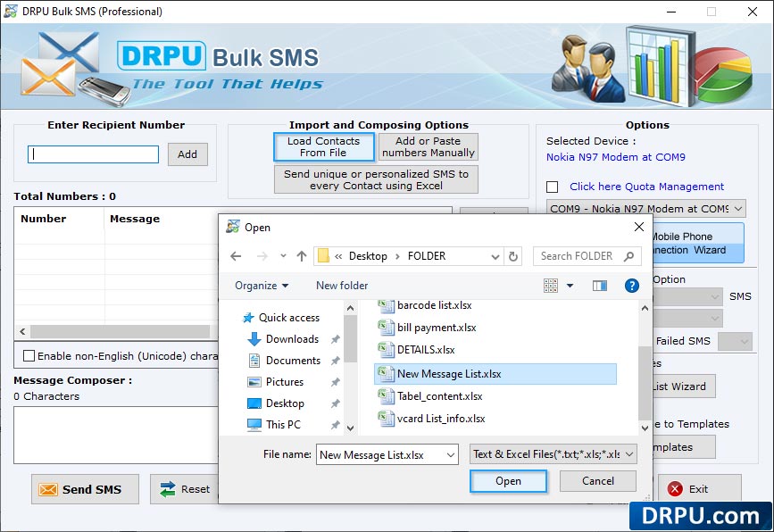Click Reset button
Screen dimensions: 774x532
pyautogui.click(x=185, y=489)
